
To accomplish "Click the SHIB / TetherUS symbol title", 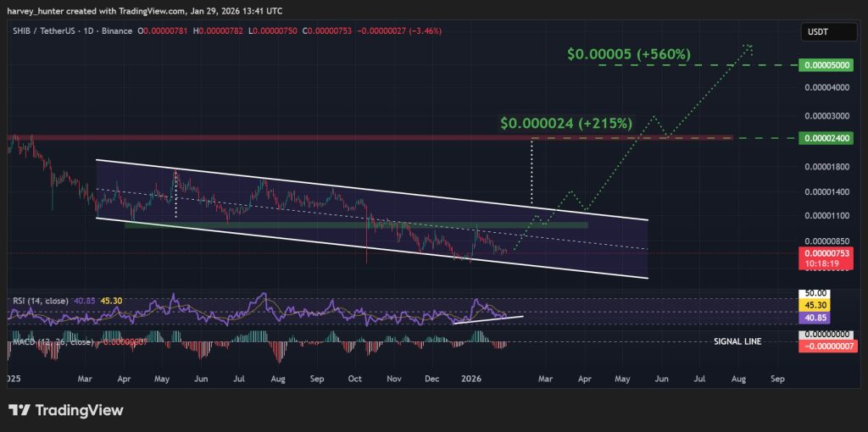I will coord(42,31).
